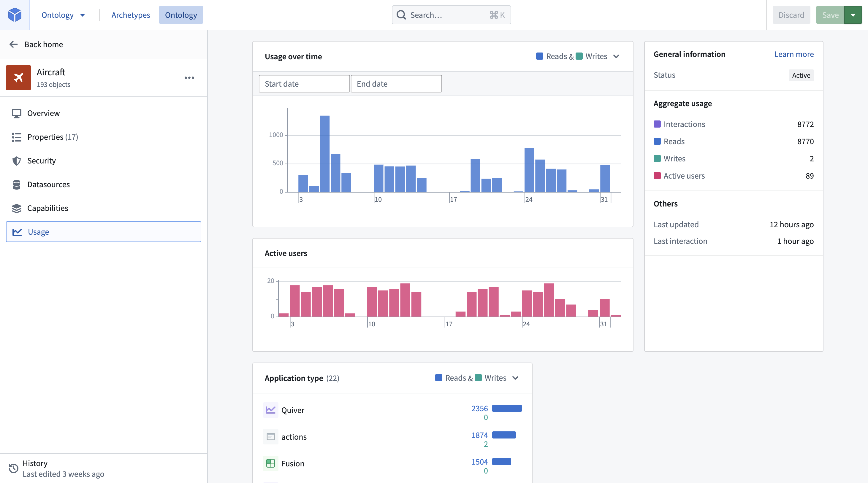
Task: Switch to the Archetypes tab
Action: [130, 15]
